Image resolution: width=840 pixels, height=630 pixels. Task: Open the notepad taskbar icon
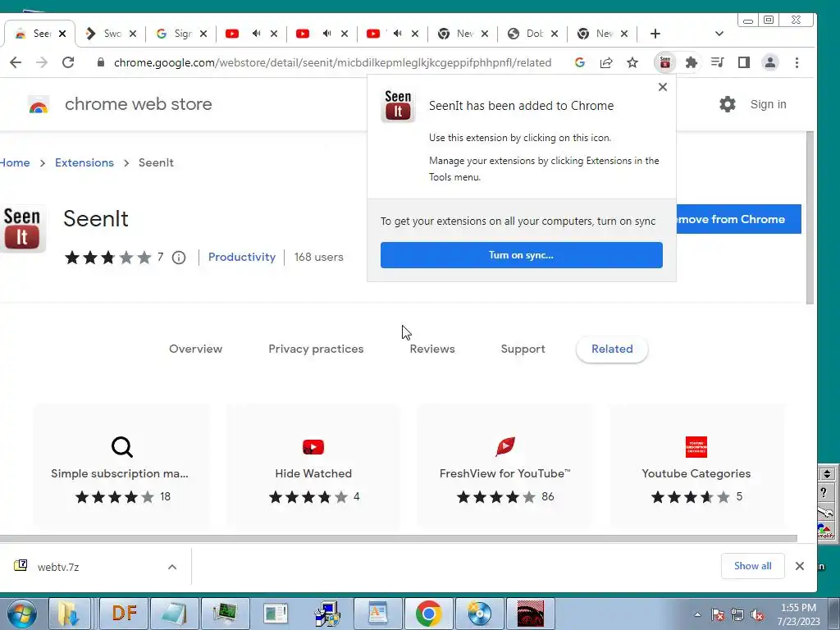pyautogui.click(x=174, y=614)
